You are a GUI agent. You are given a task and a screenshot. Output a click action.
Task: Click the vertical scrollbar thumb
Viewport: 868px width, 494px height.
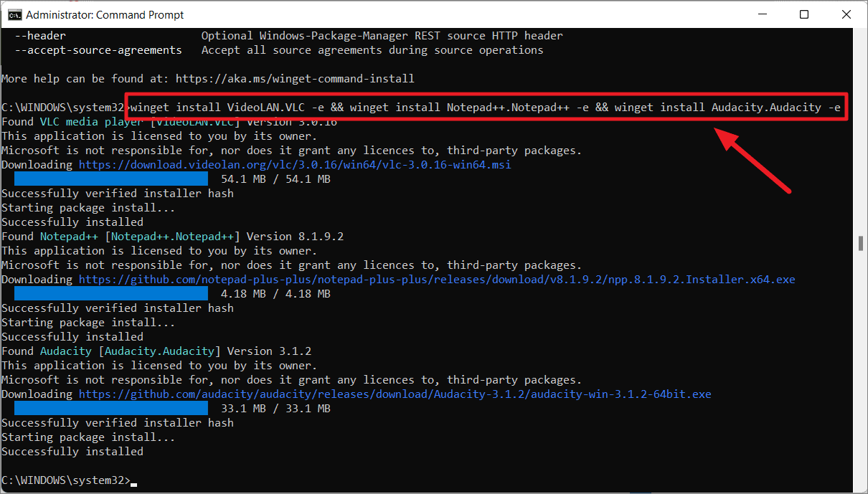tap(860, 243)
